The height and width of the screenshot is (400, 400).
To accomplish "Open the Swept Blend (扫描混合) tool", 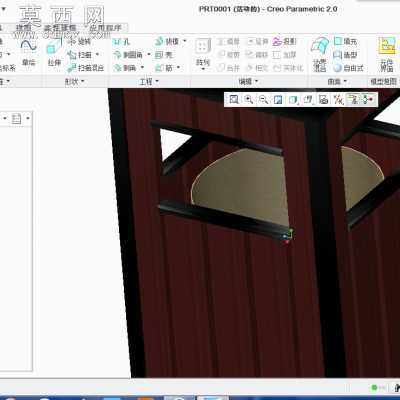I will pyautogui.click(x=86, y=68).
